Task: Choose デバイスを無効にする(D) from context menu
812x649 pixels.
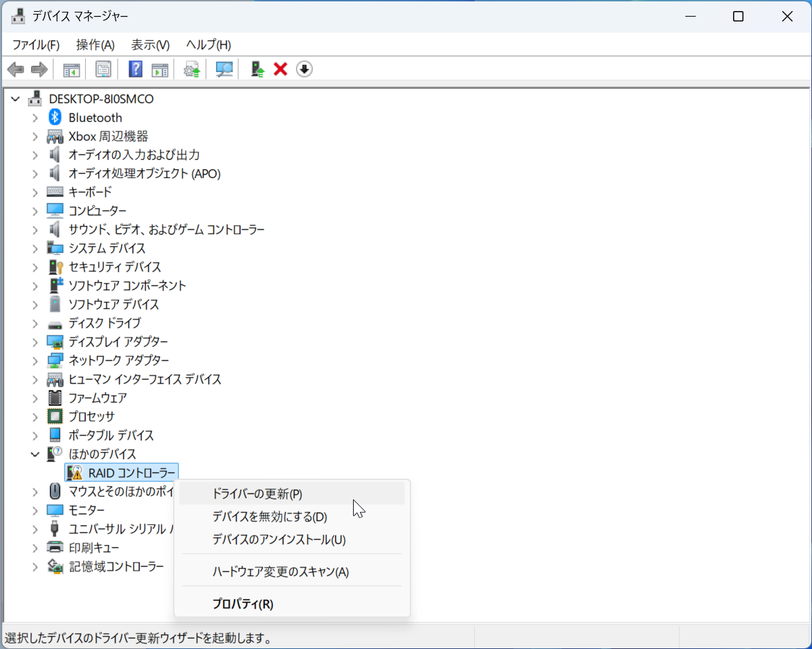Action: click(x=291, y=517)
